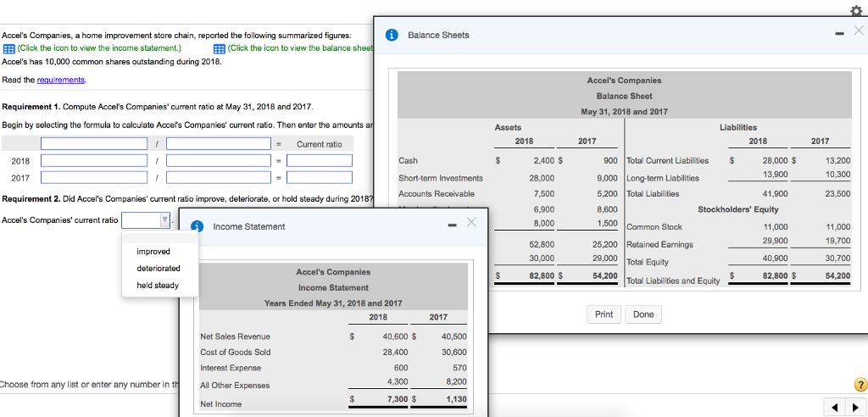The width and height of the screenshot is (868, 417).
Task: Click the 'Stockholders' Equity' heading
Action: click(738, 209)
